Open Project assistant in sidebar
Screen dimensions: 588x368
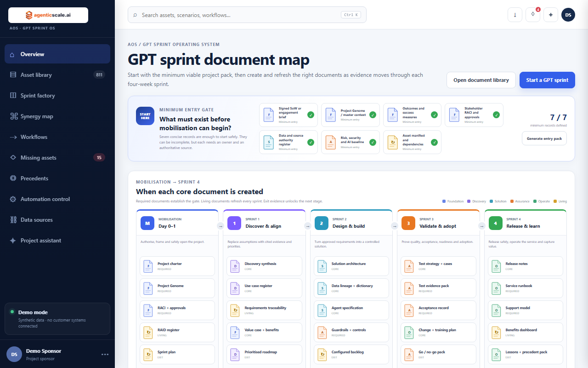[x=57, y=240]
